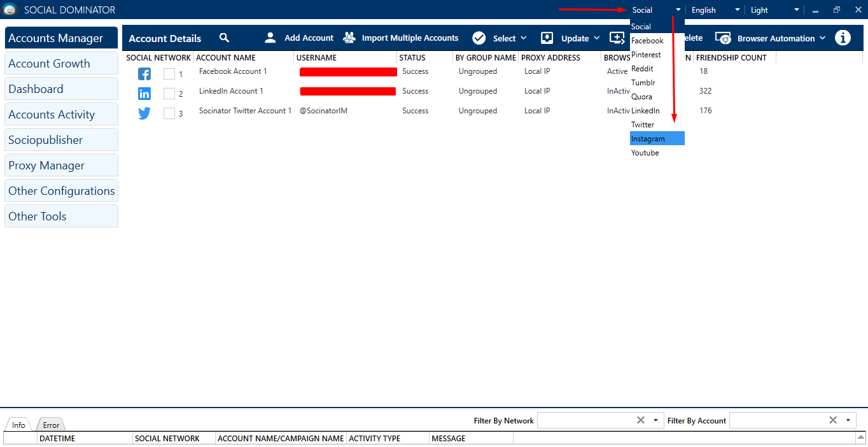
Task: Choose Facebook from the network list
Action: coord(657,41)
